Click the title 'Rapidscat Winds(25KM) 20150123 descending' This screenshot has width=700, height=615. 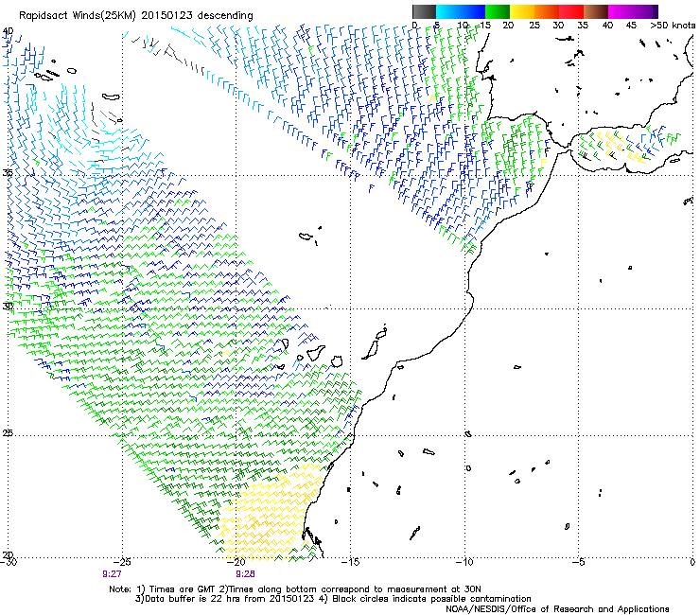click(x=135, y=16)
